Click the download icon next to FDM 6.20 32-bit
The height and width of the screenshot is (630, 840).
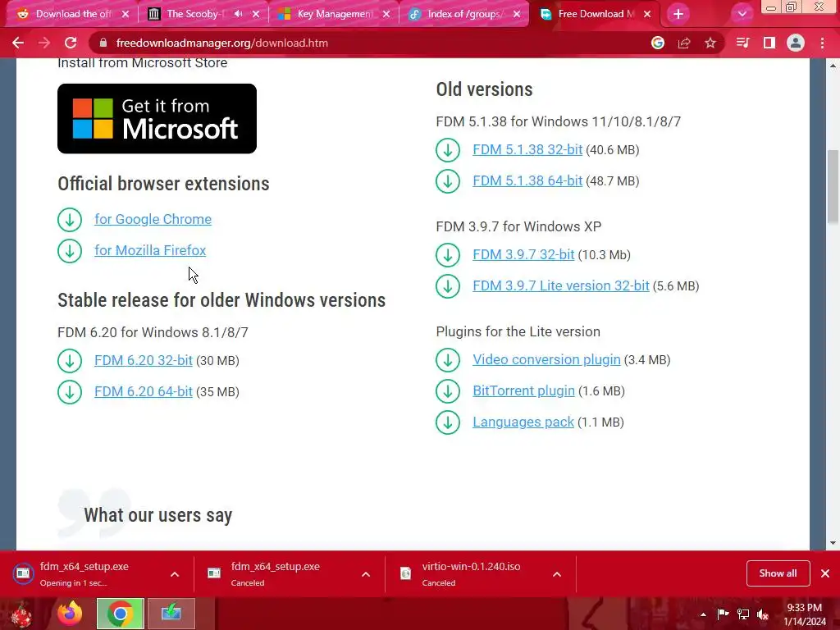coord(70,361)
